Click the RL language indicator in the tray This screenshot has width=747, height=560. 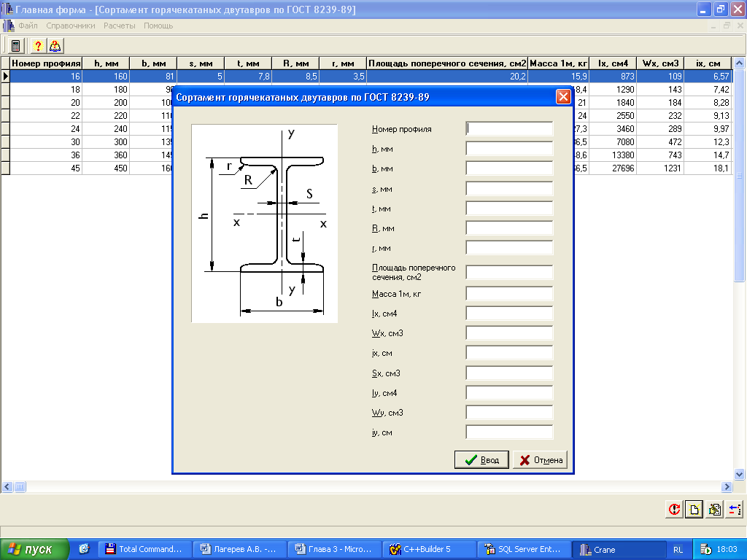pyautogui.click(x=678, y=550)
